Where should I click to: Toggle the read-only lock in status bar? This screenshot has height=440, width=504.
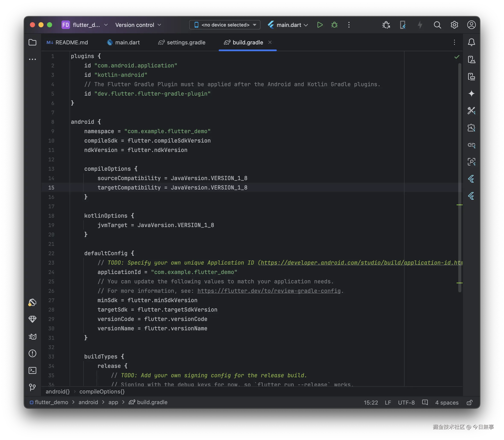[x=469, y=402]
